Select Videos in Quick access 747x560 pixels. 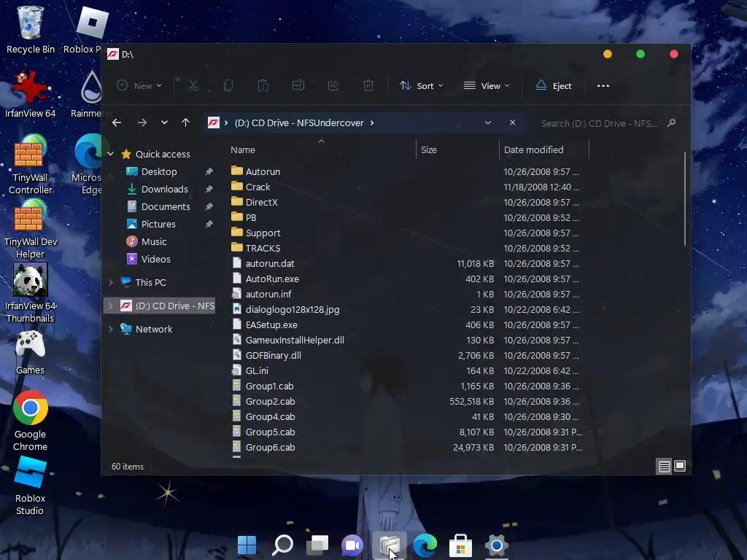pyautogui.click(x=156, y=259)
